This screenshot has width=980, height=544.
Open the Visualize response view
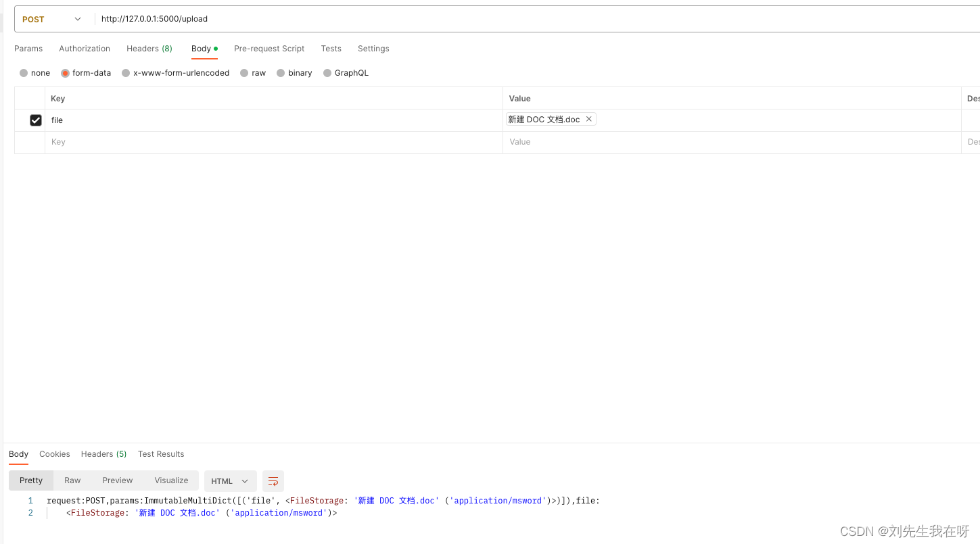170,480
